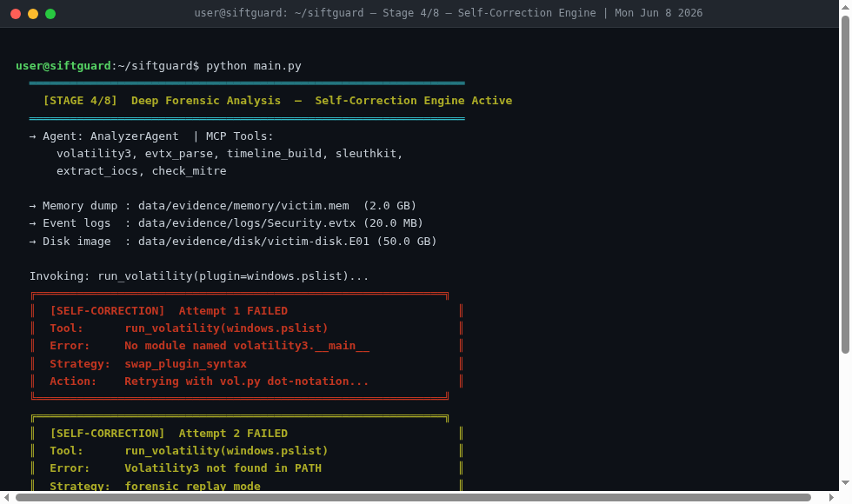This screenshot has width=852, height=504.
Task: Click the red close window button
Action: click(x=16, y=14)
